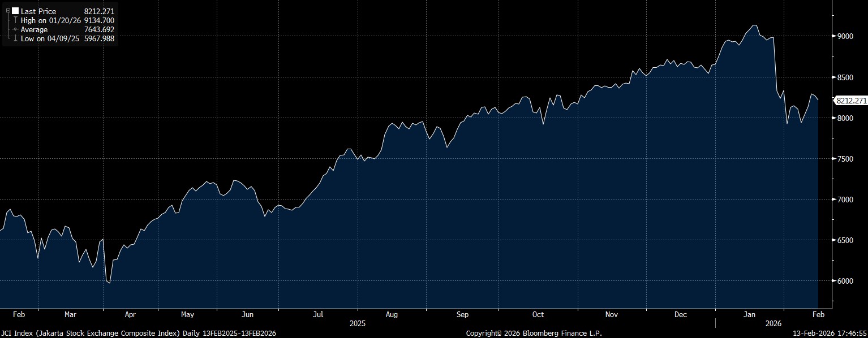This screenshot has width=868, height=338.
Task: Click the Average marker icon in legend
Action: coord(15,29)
